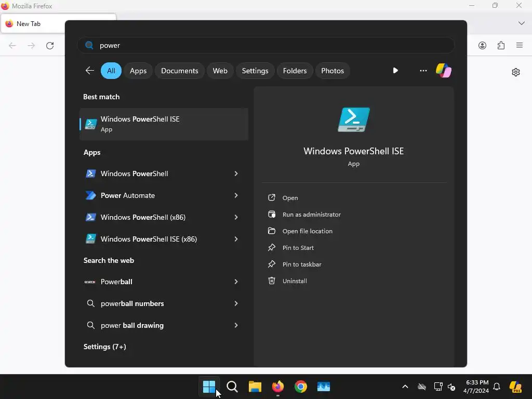Click the Windows PowerShell ISE (x86) icon
532x399 pixels.
[90, 239]
